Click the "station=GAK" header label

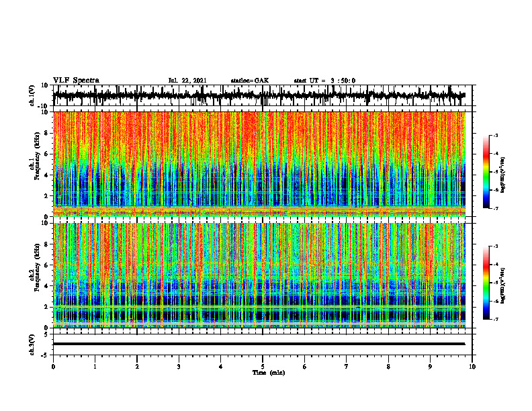(250, 81)
